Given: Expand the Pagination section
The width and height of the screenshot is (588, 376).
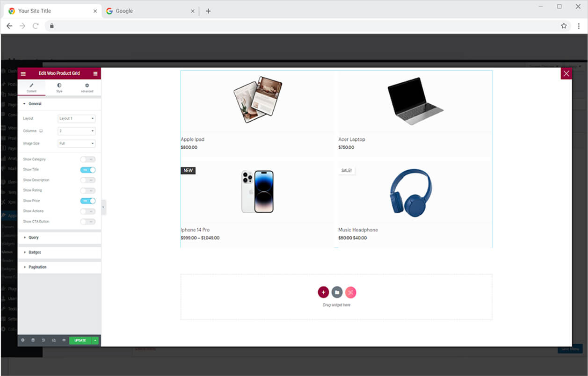Looking at the screenshot, I should point(37,267).
